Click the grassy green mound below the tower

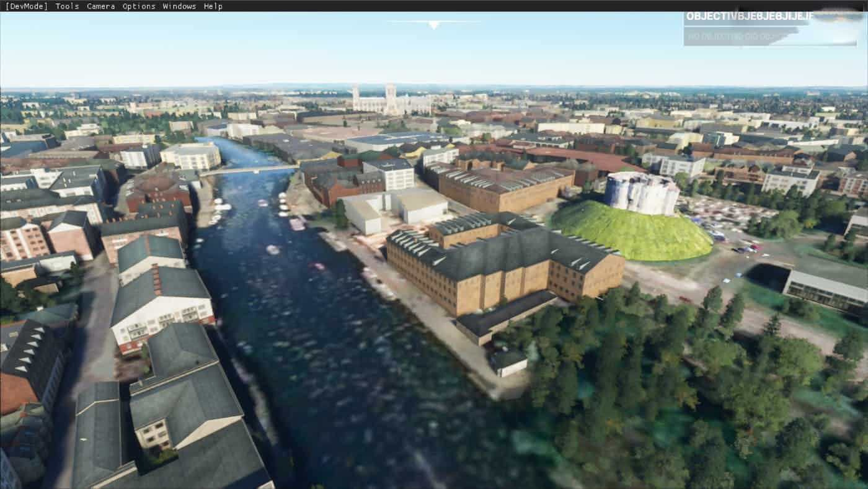click(x=632, y=233)
